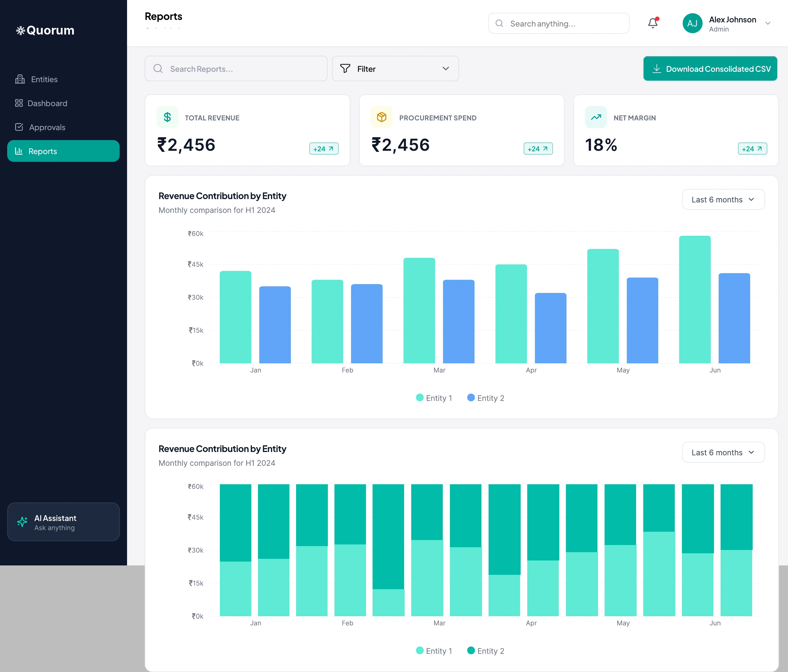Click the magnifier icon in Search Reports

(158, 68)
